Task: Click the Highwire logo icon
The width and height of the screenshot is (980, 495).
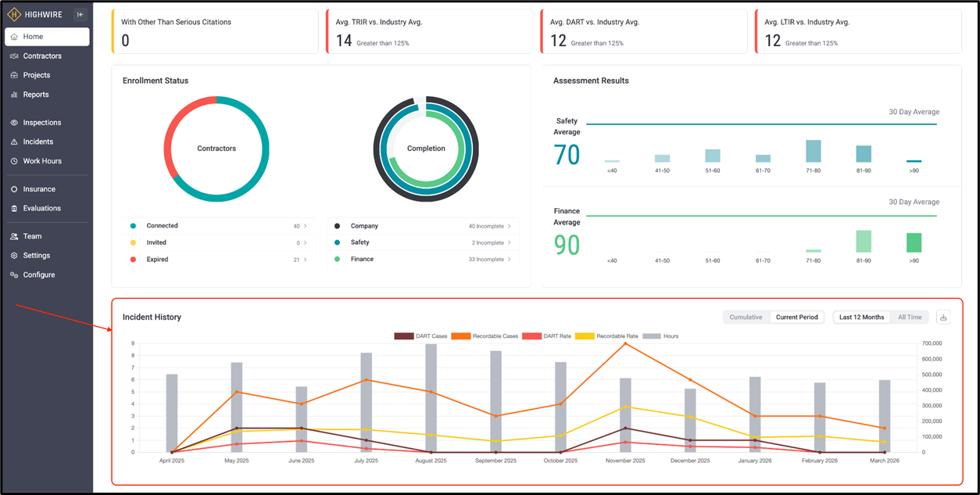Action: coord(14,14)
